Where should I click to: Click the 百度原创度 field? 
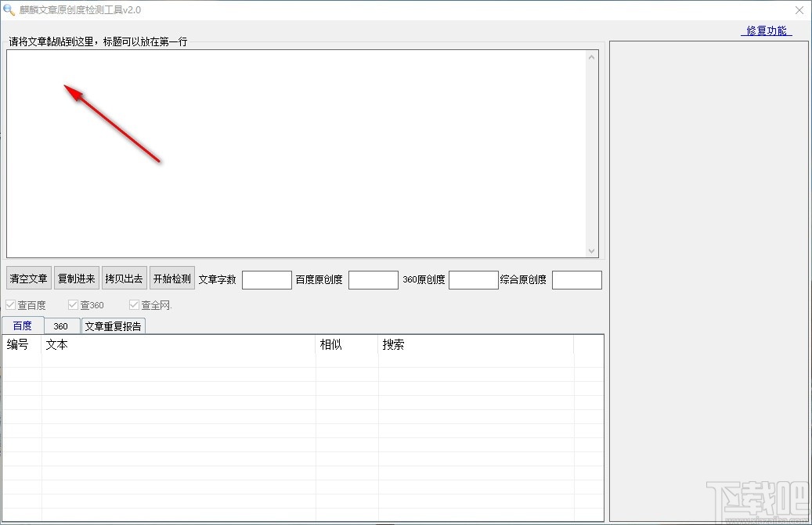[x=374, y=280]
